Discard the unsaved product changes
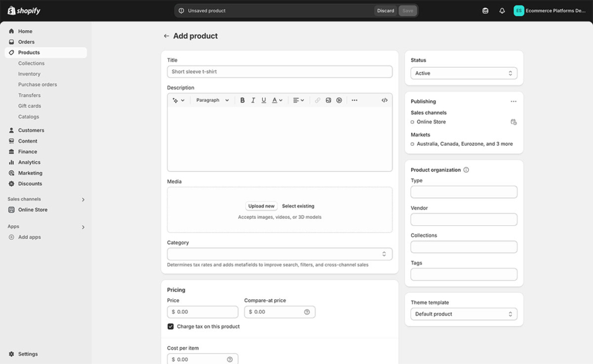This screenshot has height=364, width=593. (385, 10)
